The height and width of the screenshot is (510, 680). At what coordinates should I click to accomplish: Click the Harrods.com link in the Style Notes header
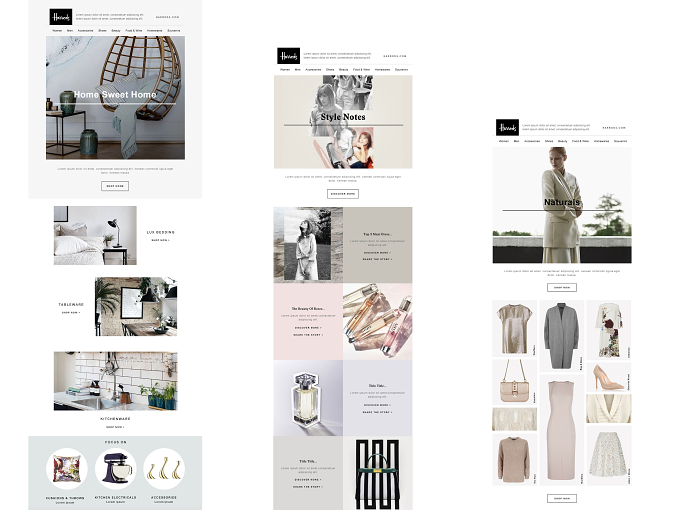click(x=395, y=56)
